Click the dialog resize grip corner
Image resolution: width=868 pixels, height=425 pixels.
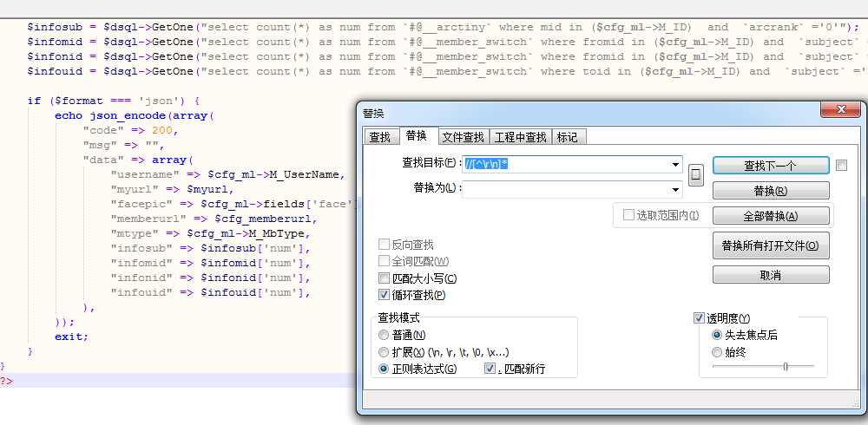tap(856, 404)
